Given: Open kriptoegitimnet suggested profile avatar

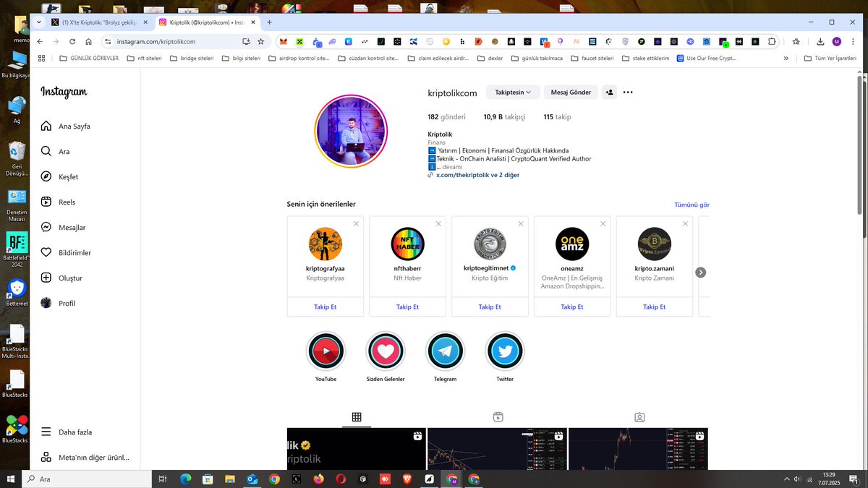Looking at the screenshot, I should pyautogui.click(x=490, y=244).
